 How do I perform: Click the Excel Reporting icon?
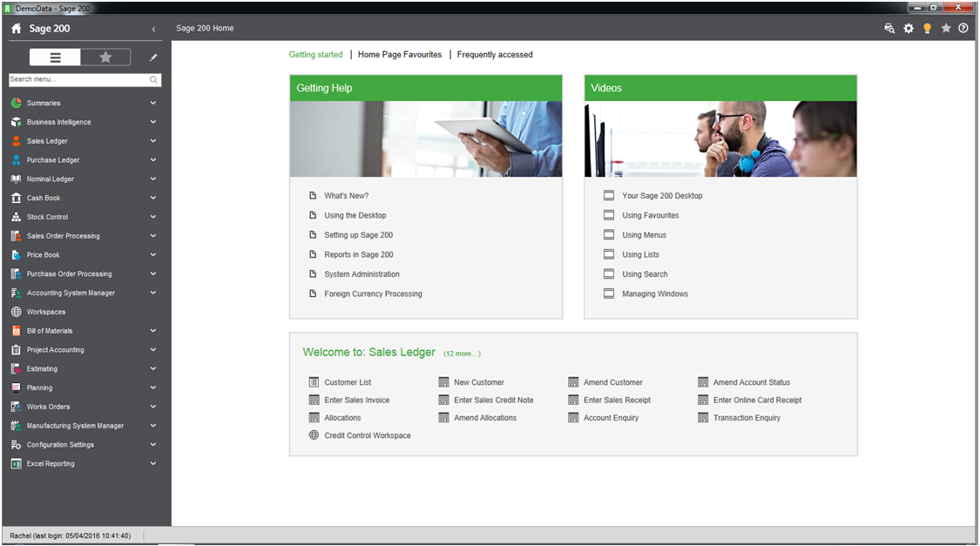click(x=17, y=463)
